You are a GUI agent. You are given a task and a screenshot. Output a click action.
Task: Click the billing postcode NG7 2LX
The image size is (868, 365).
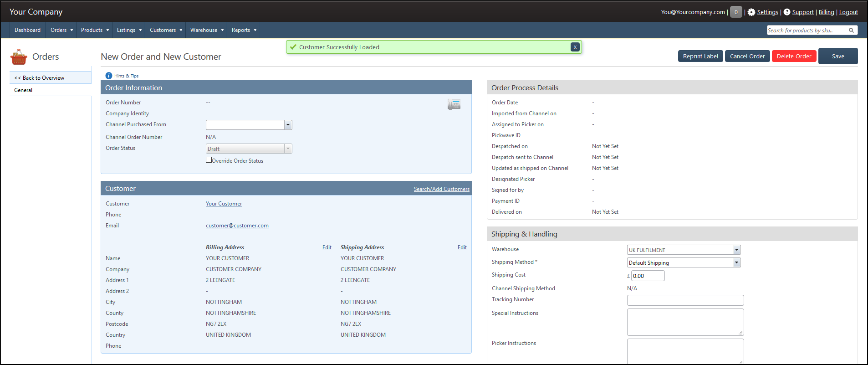[216, 324]
